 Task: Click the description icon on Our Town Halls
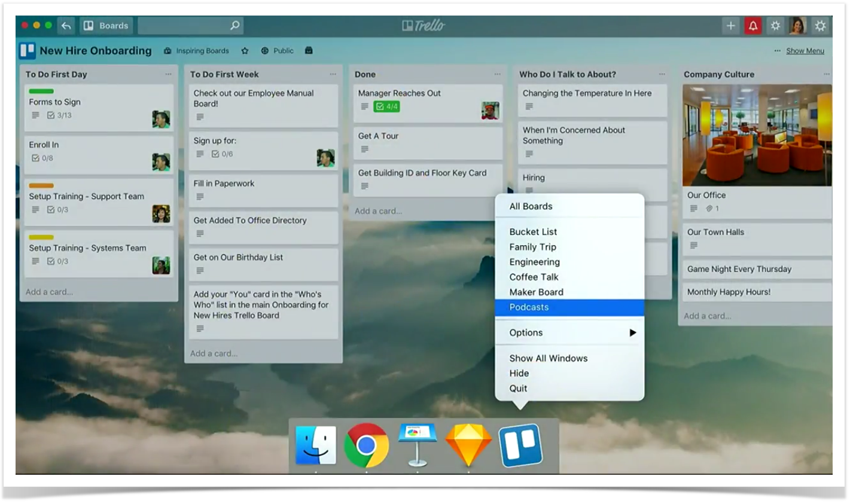[x=694, y=246]
